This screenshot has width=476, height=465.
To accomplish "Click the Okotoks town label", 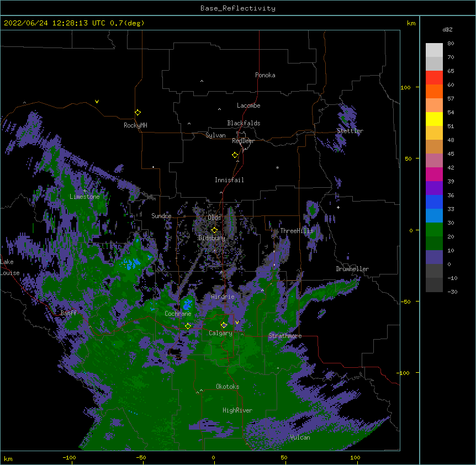I will tap(228, 387).
